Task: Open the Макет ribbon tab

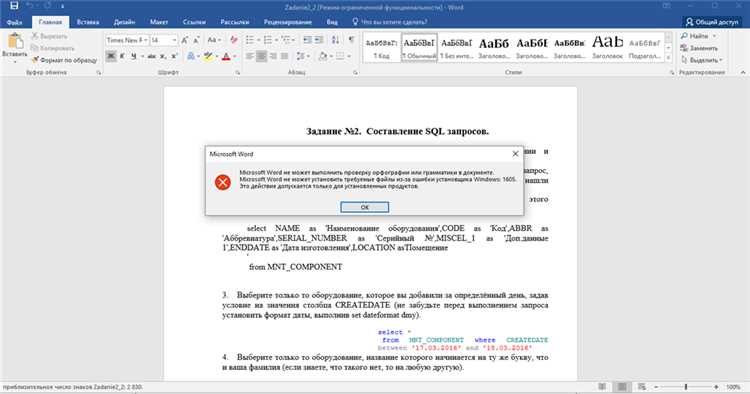Action: click(x=159, y=22)
